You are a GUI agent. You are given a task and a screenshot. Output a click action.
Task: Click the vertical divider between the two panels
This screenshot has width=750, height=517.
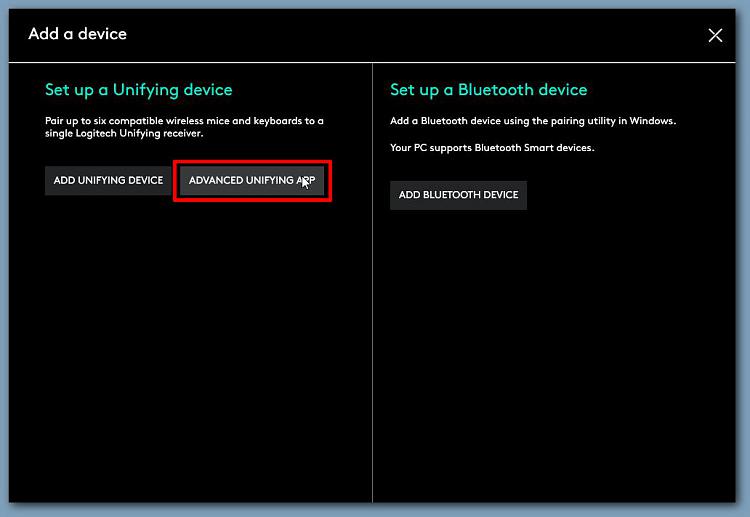(372, 300)
